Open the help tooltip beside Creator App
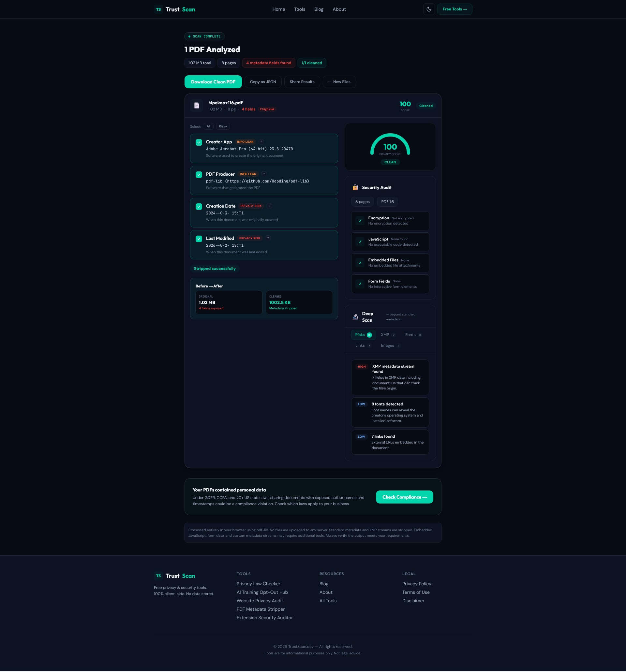 (261, 142)
